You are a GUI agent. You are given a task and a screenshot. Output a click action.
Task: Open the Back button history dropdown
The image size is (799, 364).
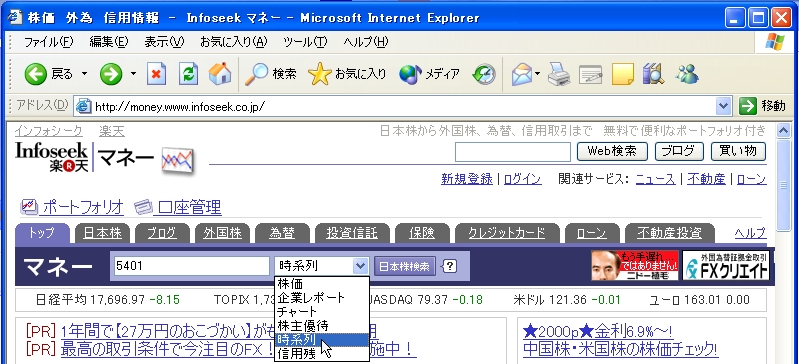[85, 74]
